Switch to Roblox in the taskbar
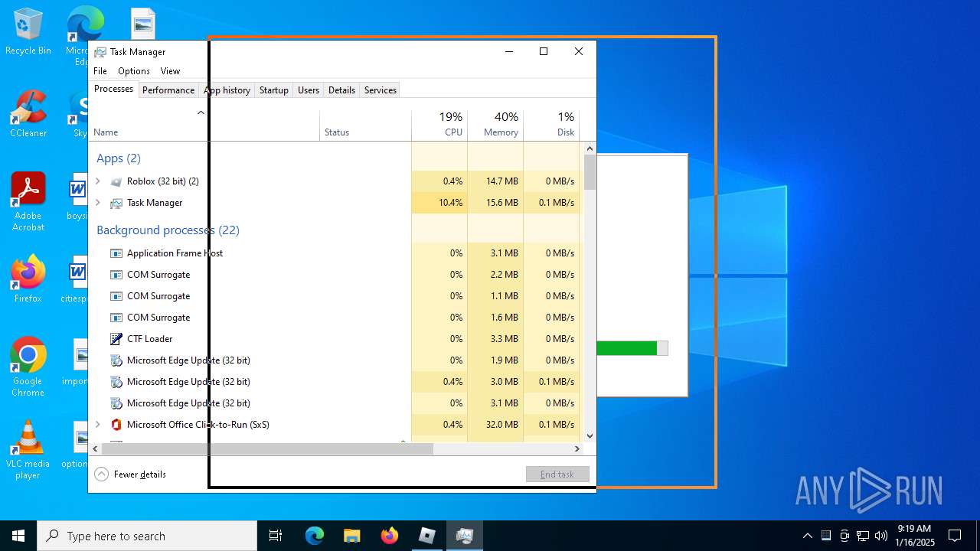Image resolution: width=980 pixels, height=551 pixels. click(x=427, y=536)
